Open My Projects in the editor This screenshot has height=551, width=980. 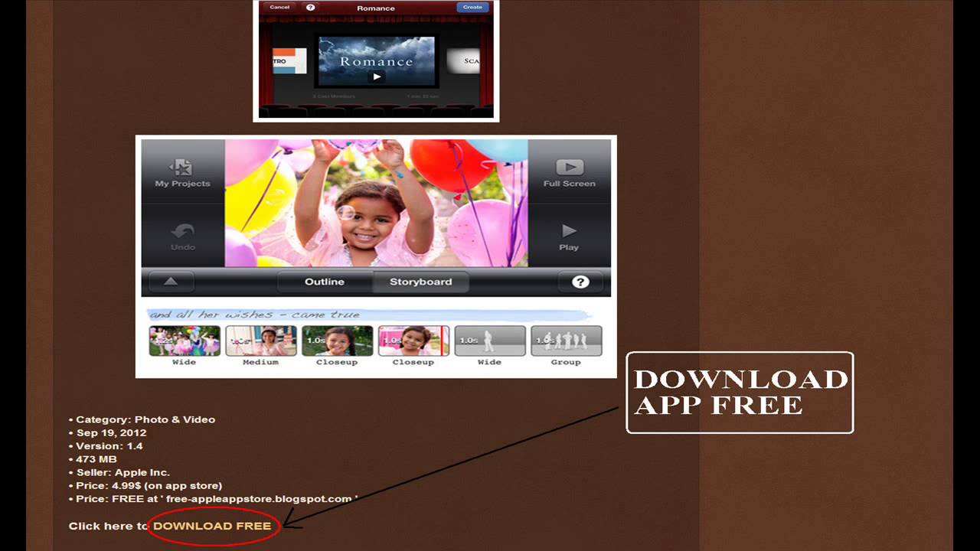click(182, 172)
